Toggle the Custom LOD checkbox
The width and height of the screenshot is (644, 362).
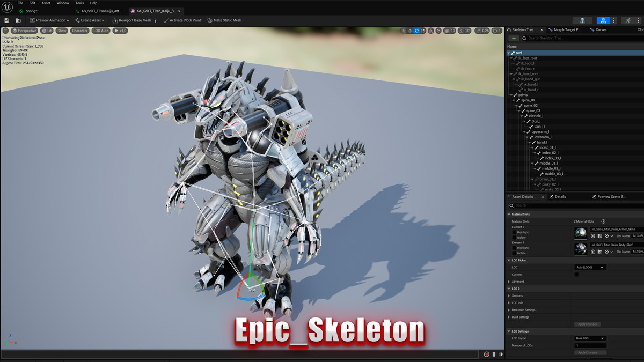click(576, 274)
